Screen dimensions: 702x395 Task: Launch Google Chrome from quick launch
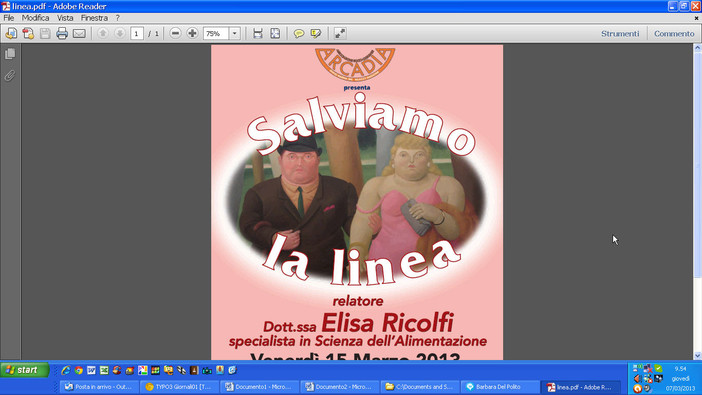pyautogui.click(x=79, y=370)
